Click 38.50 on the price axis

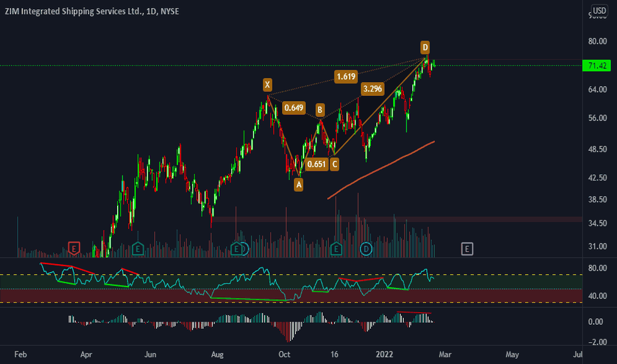pos(597,199)
